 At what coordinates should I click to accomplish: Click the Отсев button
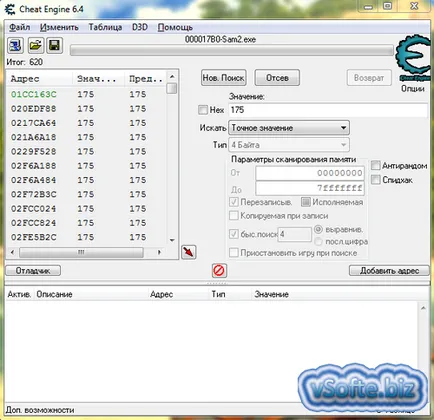tap(277, 78)
